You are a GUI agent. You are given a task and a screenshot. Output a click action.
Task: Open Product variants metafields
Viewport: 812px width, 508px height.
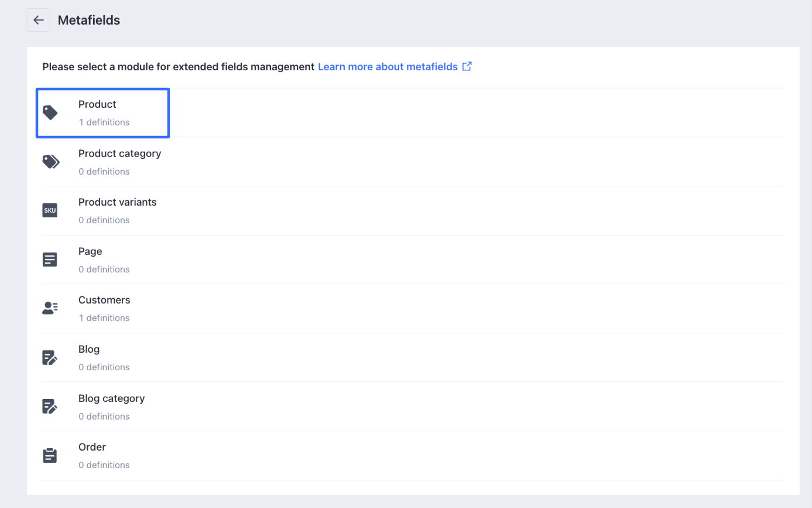pyautogui.click(x=117, y=202)
